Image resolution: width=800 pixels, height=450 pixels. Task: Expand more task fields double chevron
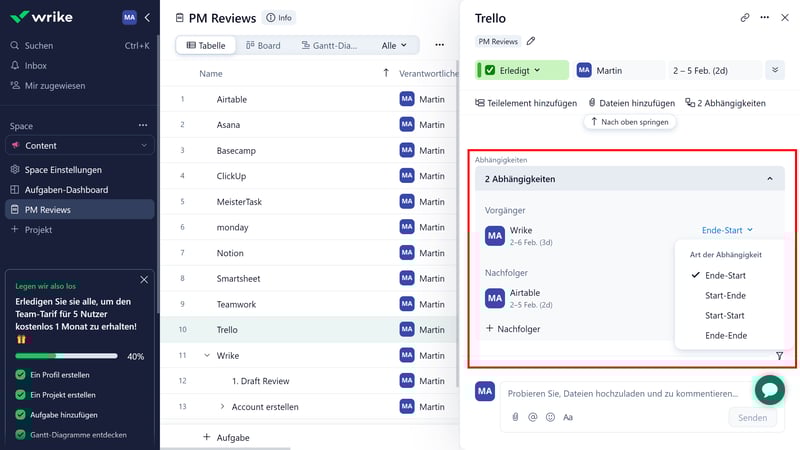775,70
